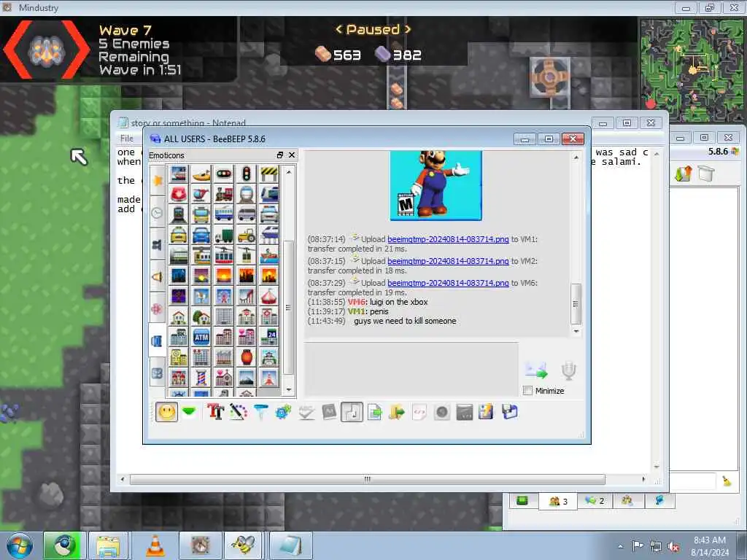Switch to users tab showing 3
The width and height of the screenshot is (747, 560).
(x=558, y=501)
